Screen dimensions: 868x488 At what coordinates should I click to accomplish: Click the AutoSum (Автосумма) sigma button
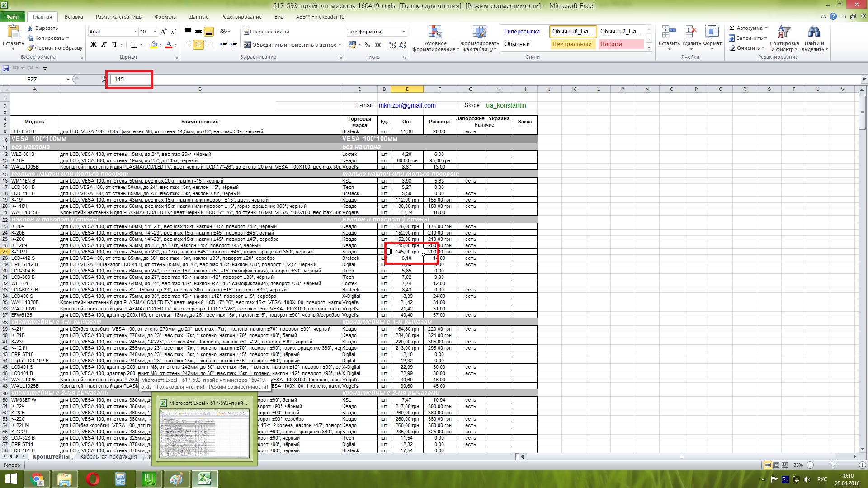pyautogui.click(x=748, y=28)
